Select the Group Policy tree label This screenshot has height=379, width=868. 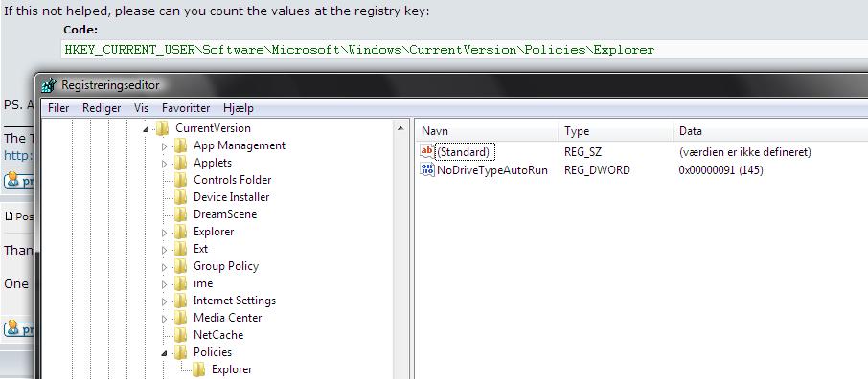click(226, 266)
